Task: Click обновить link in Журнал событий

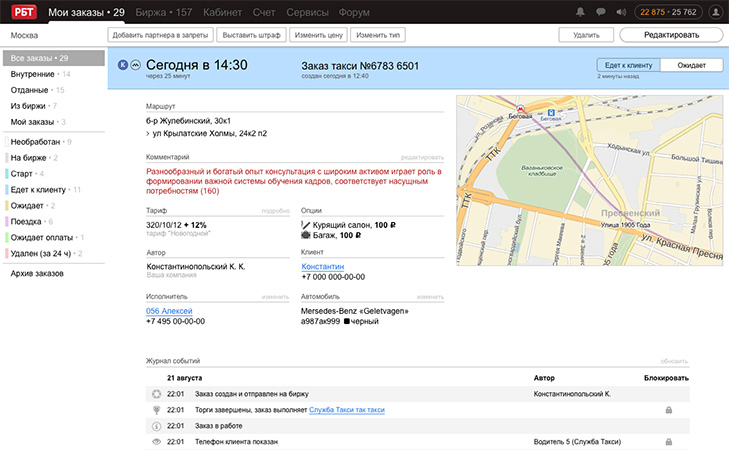Action: (674, 361)
